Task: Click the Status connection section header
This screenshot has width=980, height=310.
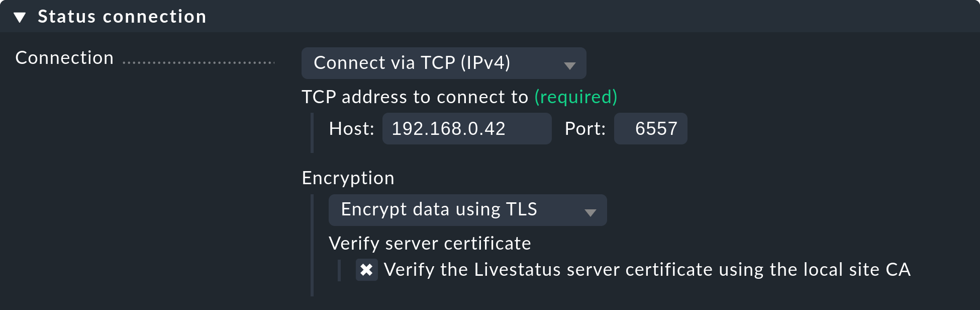Action: point(121,16)
